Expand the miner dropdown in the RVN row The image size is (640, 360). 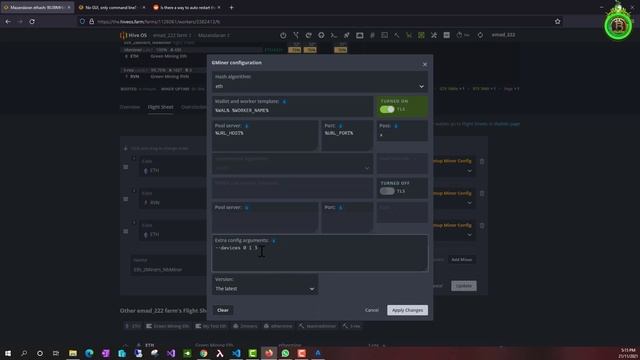469,203
